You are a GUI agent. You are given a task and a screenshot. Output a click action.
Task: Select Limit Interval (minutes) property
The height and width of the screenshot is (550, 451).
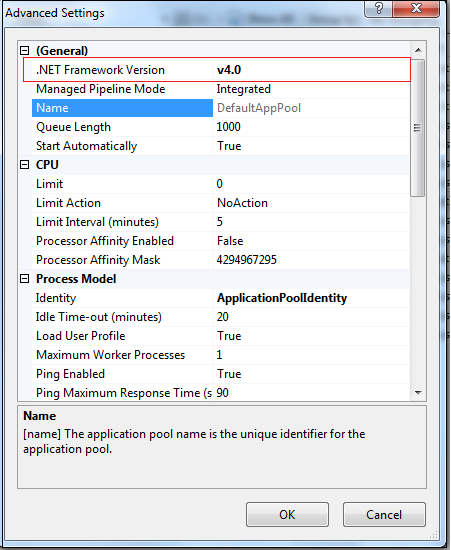tap(122, 222)
